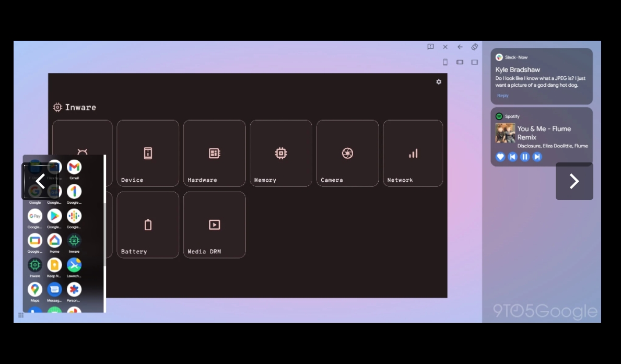Open the Memory tile in Inware
The height and width of the screenshot is (364, 621).
click(x=280, y=154)
